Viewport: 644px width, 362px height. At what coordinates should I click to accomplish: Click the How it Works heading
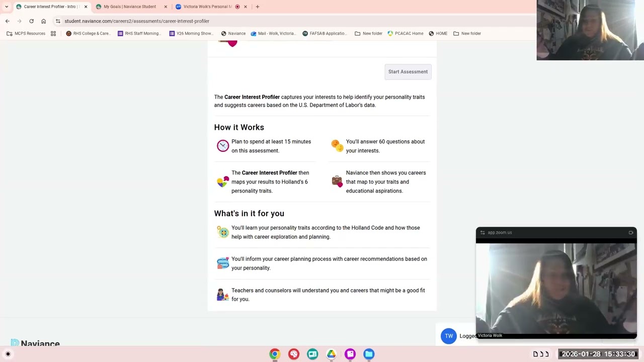tap(239, 127)
